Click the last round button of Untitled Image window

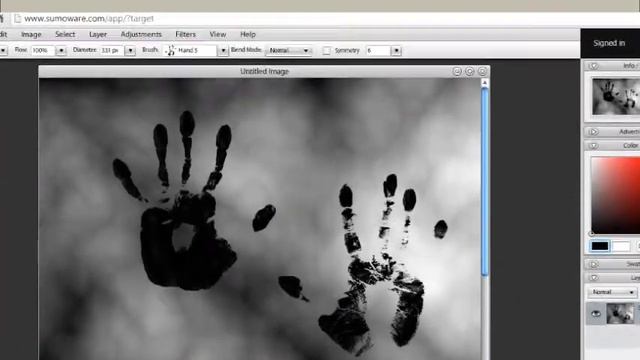point(482,71)
